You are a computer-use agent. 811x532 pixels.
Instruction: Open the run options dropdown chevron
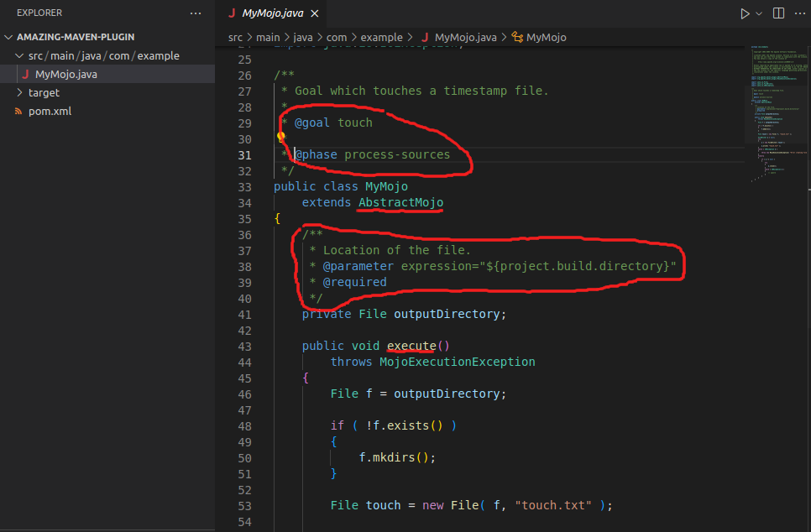click(x=758, y=13)
